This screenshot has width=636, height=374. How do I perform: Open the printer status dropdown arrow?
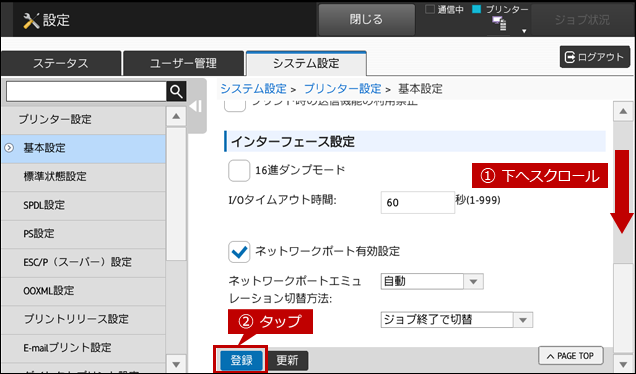524,31
